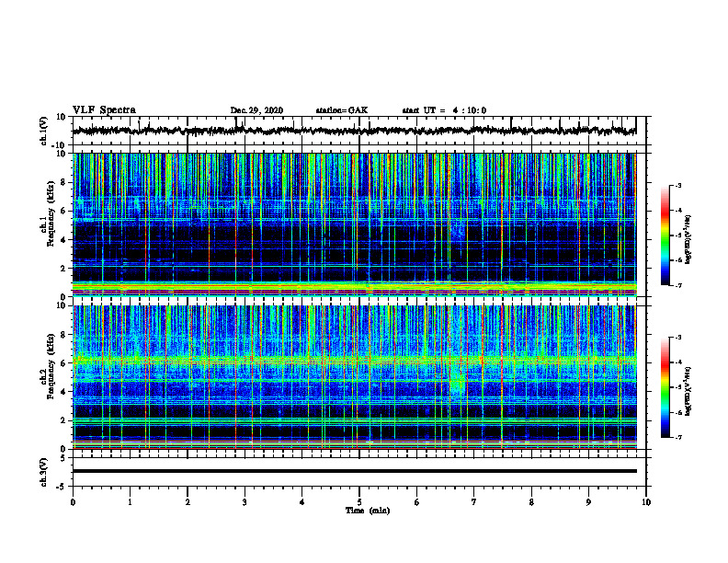Click the time axis tick label '7'

click(x=474, y=502)
